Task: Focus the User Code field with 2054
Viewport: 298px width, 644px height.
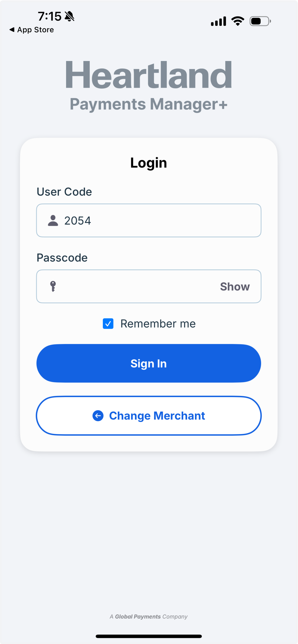Action: (149, 220)
